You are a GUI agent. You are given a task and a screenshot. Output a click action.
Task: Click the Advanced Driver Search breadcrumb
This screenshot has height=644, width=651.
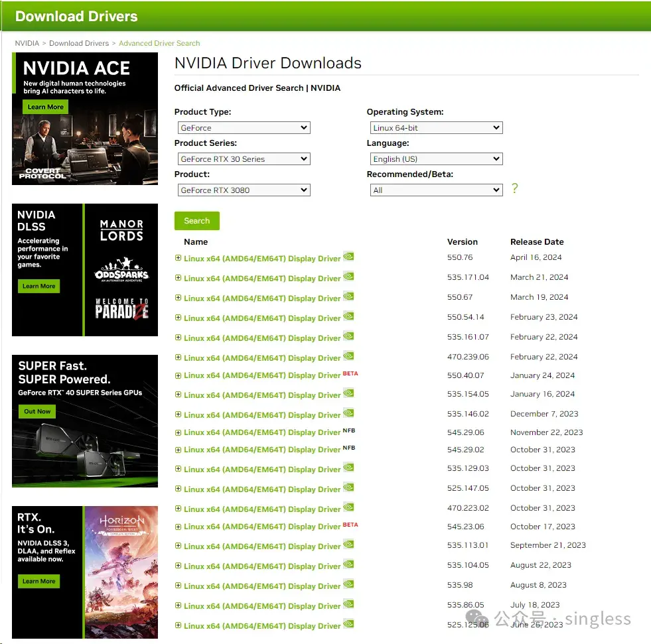[159, 43]
